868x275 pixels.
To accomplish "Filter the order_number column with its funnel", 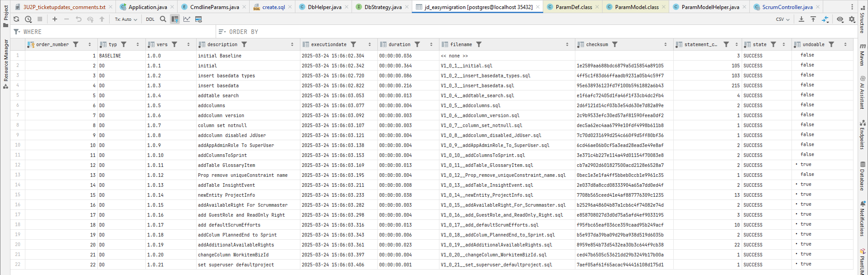I will (x=76, y=44).
